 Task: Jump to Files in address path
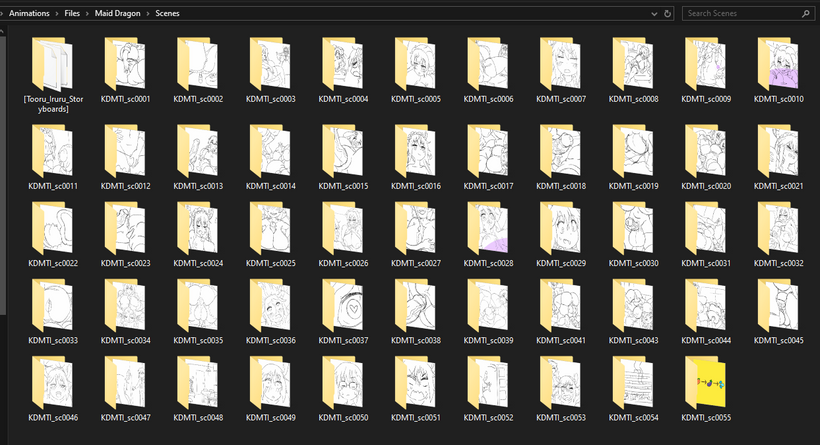point(71,13)
